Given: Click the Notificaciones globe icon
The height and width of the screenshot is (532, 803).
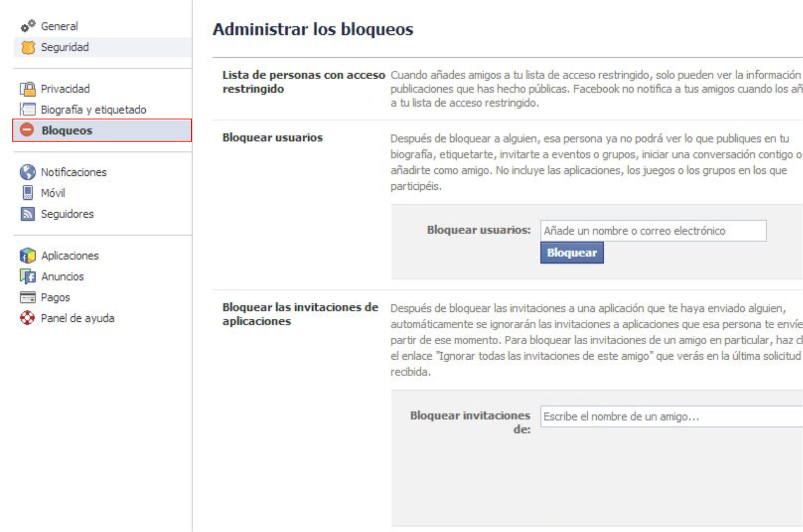Looking at the screenshot, I should [x=27, y=172].
